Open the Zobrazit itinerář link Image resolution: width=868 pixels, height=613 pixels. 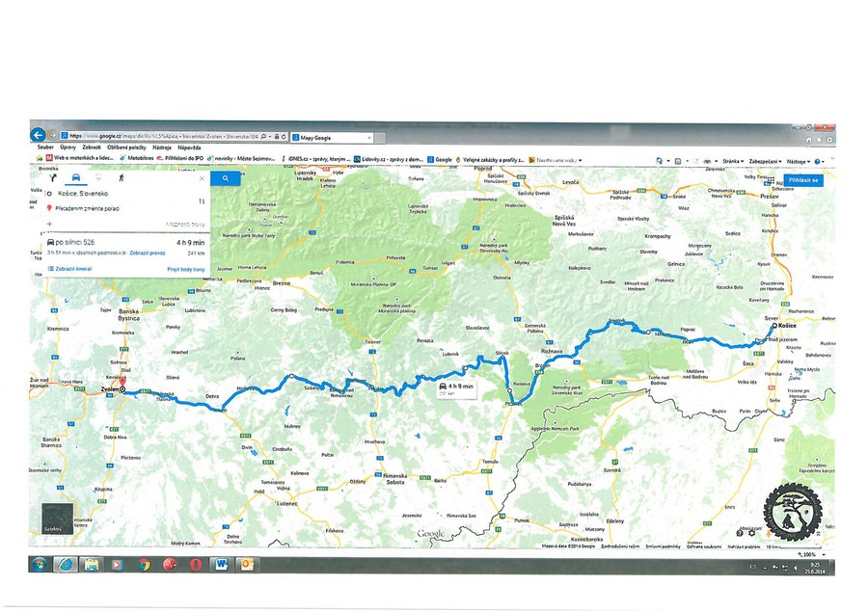pos(73,269)
